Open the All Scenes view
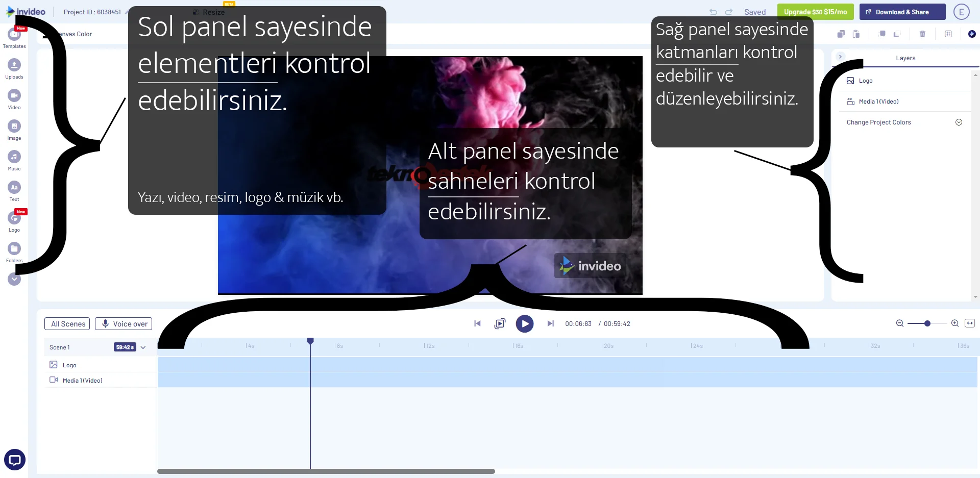This screenshot has height=478, width=980. (x=67, y=324)
